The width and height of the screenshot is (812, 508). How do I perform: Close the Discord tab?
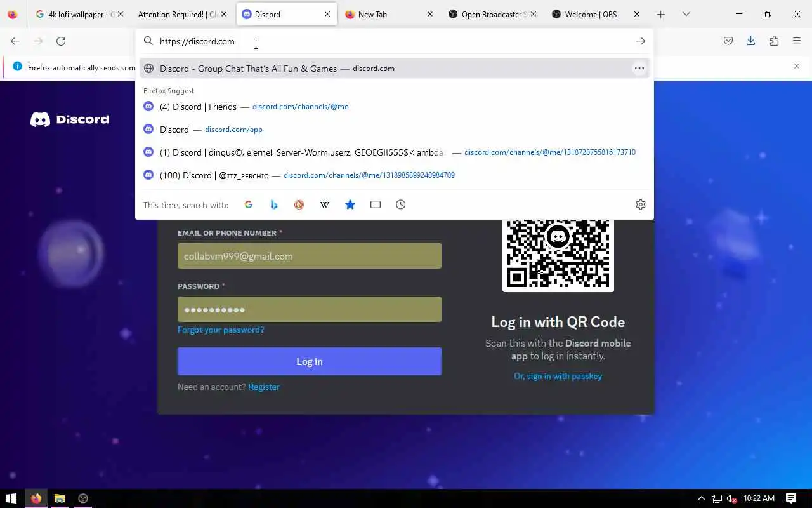[327, 14]
